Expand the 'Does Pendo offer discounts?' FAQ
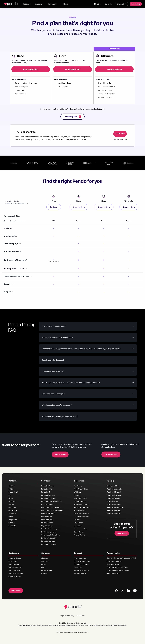Viewport: 145px width, 644px height. point(88,360)
